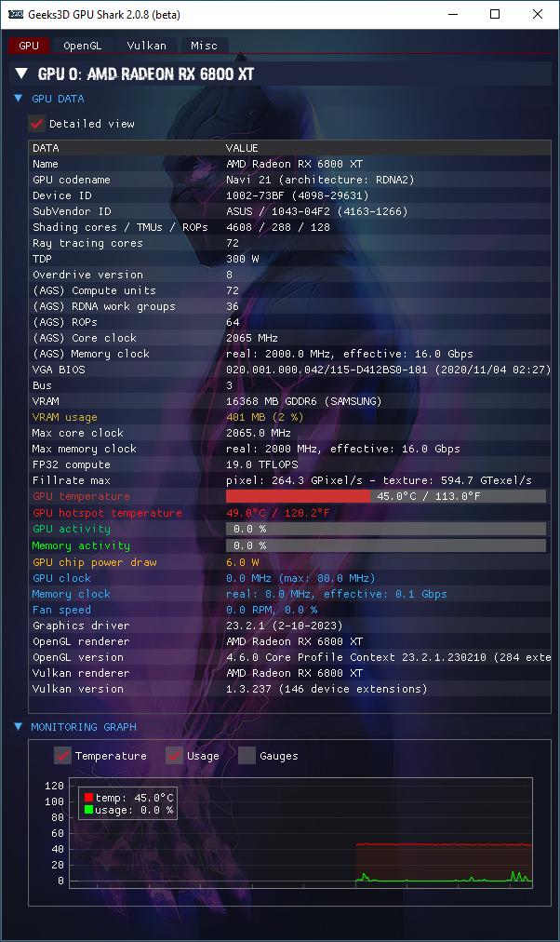Click the GPU hotspot temperature label
Screen dimensions: 560x942
107,513
